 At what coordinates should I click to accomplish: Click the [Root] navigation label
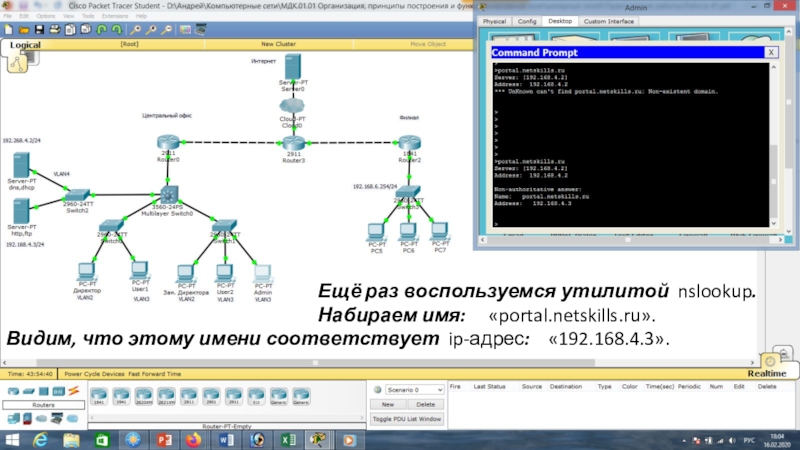pyautogui.click(x=129, y=44)
